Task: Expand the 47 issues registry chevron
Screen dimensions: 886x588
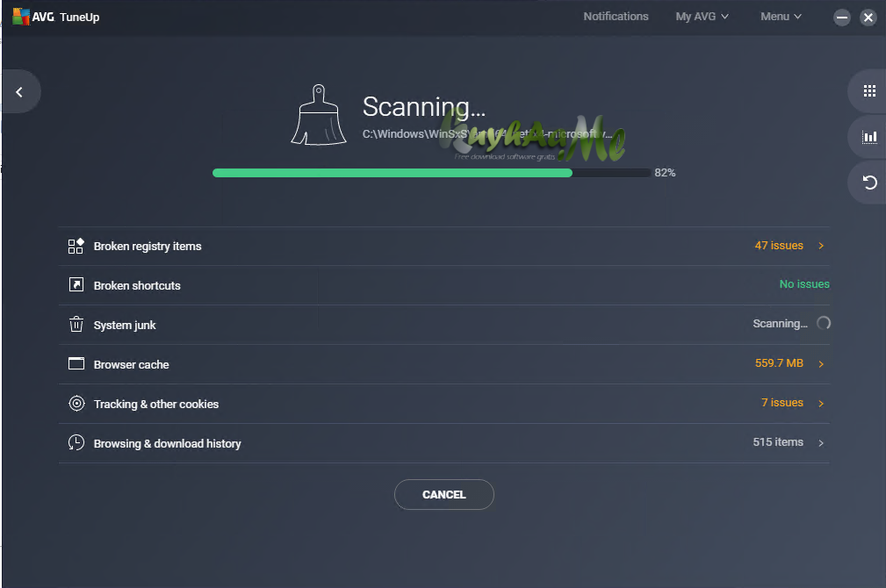Action: (821, 246)
